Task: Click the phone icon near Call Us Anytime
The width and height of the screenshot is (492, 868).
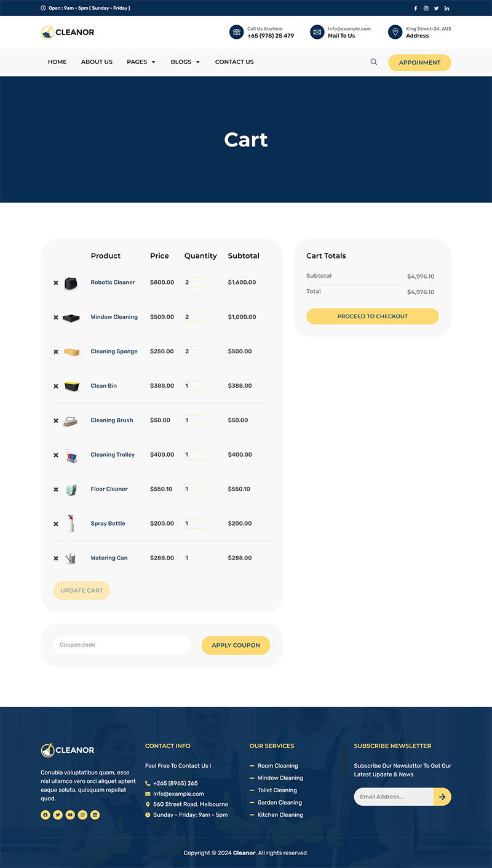Action: (x=236, y=32)
